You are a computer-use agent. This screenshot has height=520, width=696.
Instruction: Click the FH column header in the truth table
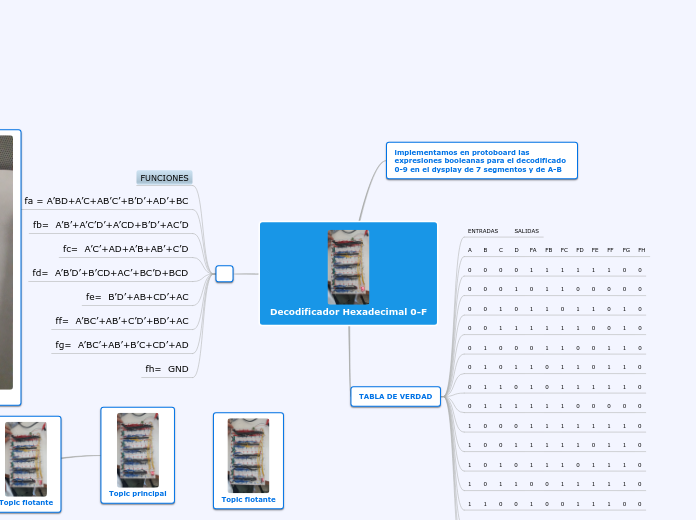[x=641, y=250]
